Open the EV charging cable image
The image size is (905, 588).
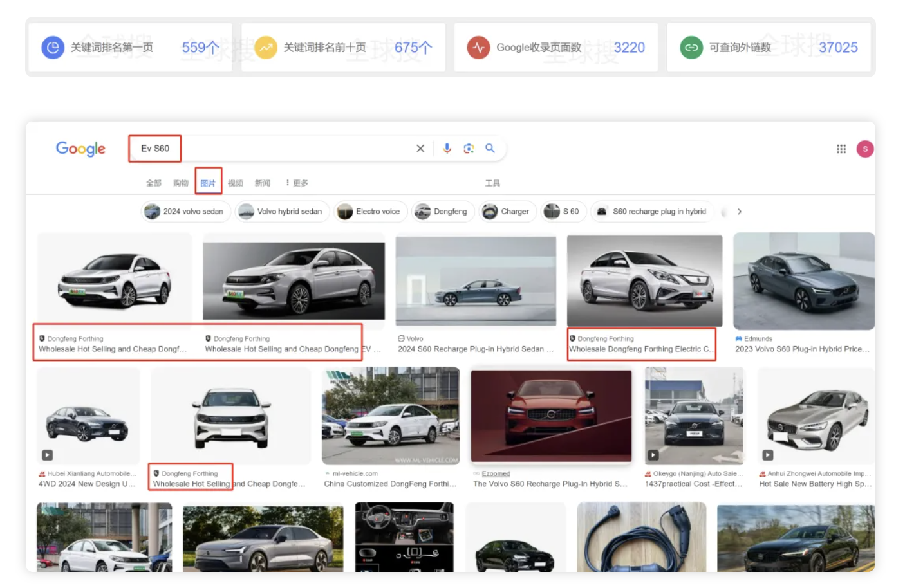point(642,537)
